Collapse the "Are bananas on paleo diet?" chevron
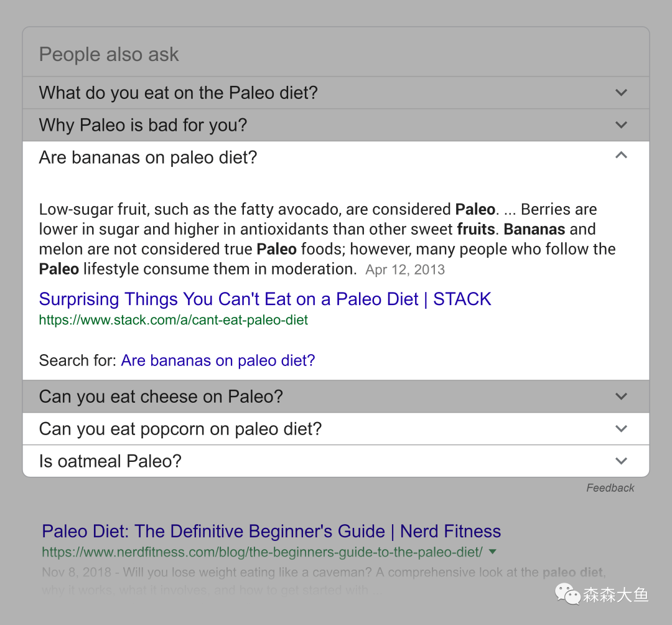The image size is (672, 625). click(621, 155)
